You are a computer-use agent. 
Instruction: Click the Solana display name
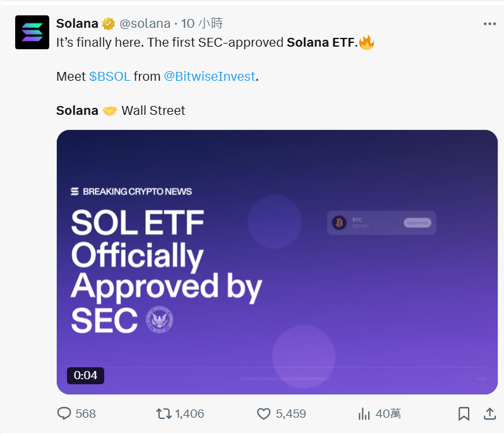(77, 24)
